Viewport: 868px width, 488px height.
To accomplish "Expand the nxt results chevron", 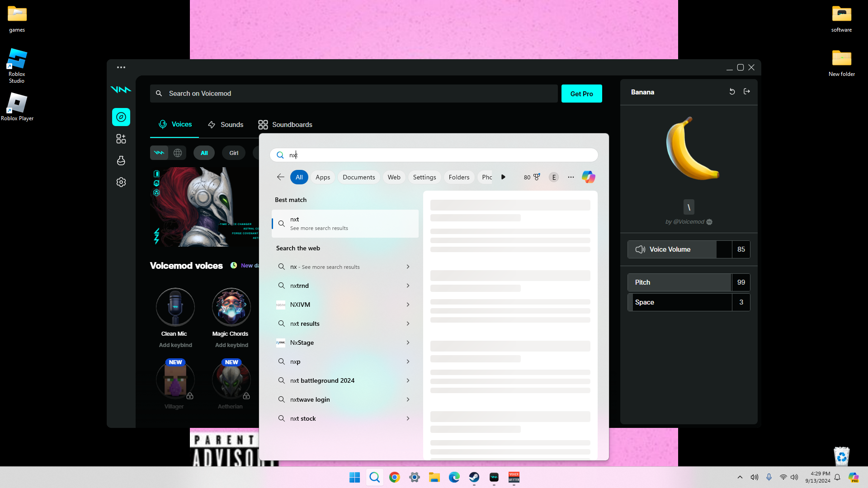I will tap(408, 324).
